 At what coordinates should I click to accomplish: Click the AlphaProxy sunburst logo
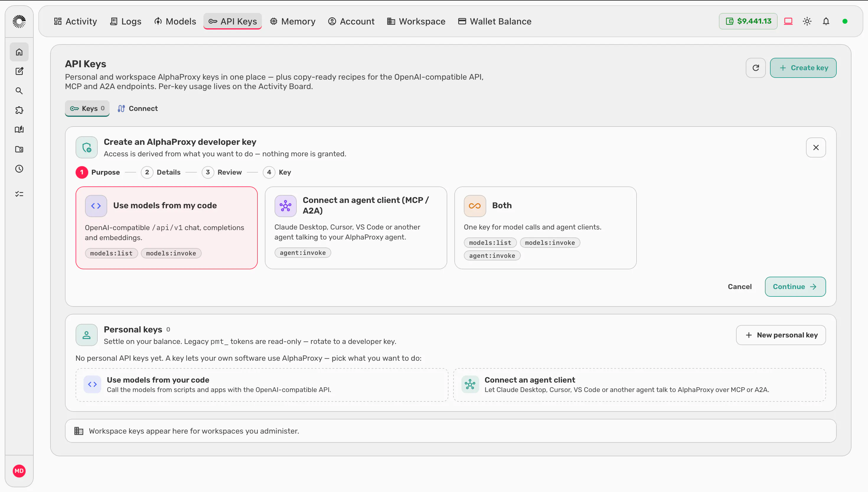[x=19, y=21]
